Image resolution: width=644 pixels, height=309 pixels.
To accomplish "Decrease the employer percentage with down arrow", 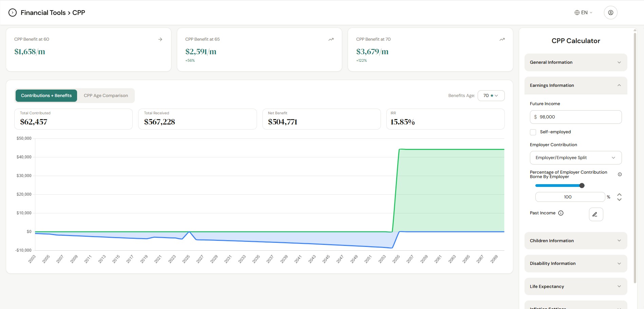I will [619, 199].
